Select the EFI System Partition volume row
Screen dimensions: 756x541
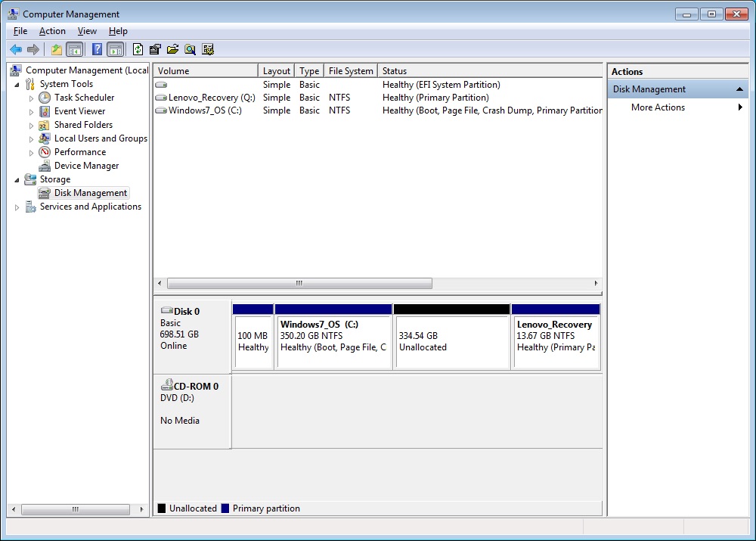point(378,85)
